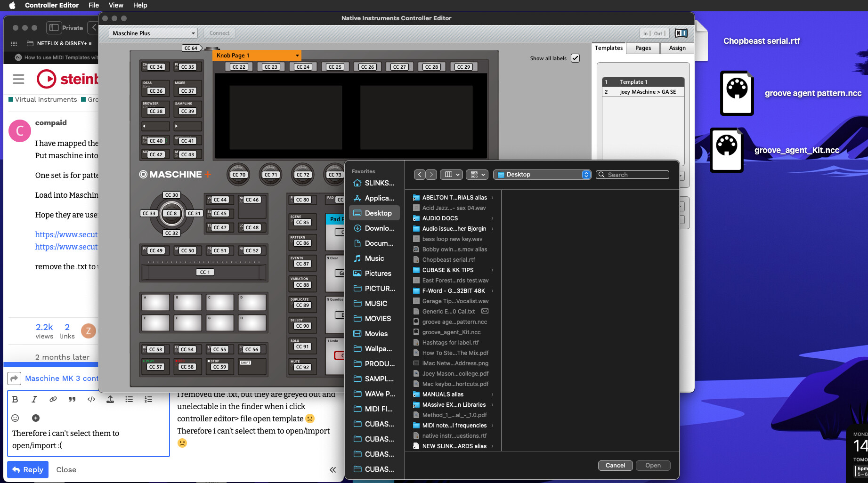Open the Help menu
Viewport: 868px width, 483px height.
click(x=140, y=5)
